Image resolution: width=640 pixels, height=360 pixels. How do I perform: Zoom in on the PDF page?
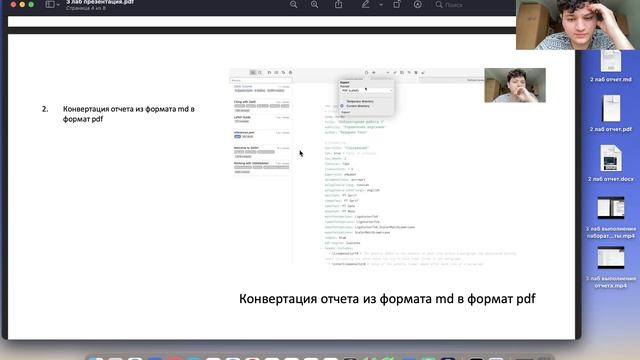(314, 4)
